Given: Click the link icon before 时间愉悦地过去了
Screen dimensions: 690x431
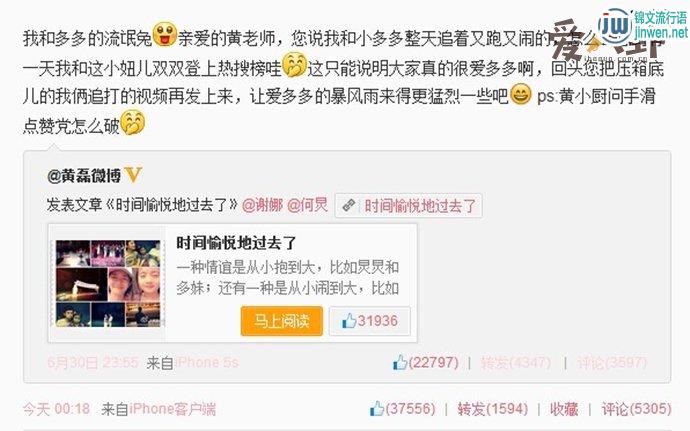Looking at the screenshot, I should [349, 205].
